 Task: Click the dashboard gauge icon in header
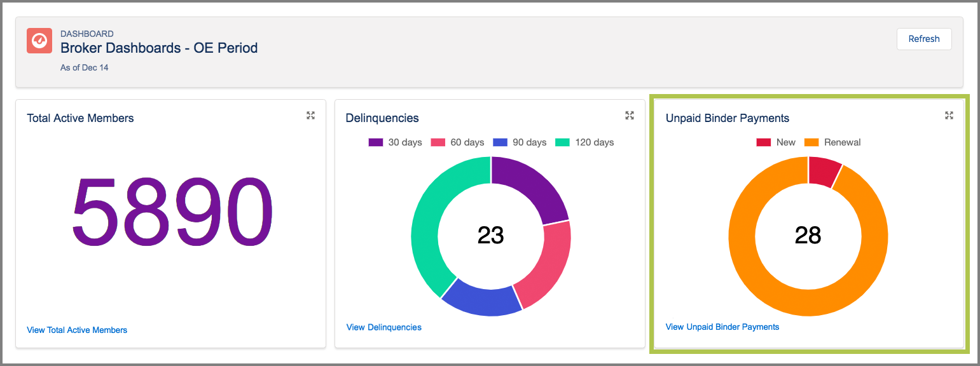click(39, 41)
